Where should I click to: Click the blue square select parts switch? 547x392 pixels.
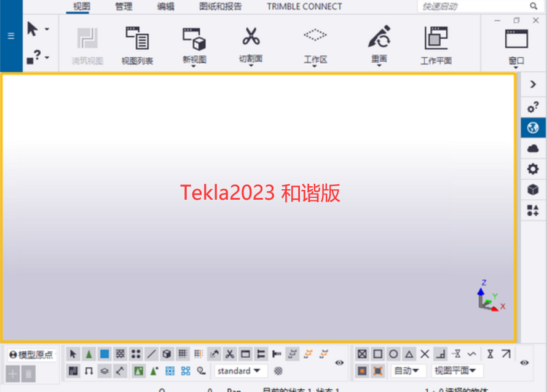tap(104, 354)
